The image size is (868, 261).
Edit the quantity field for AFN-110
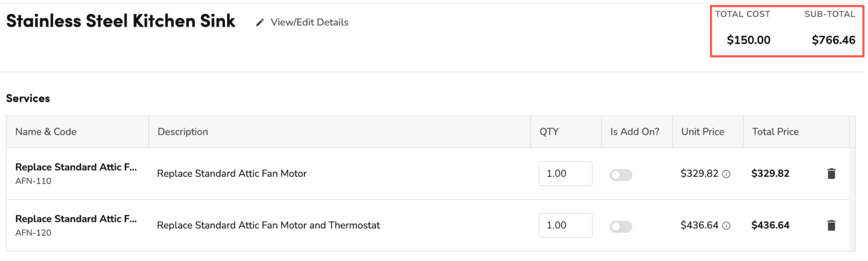point(565,173)
